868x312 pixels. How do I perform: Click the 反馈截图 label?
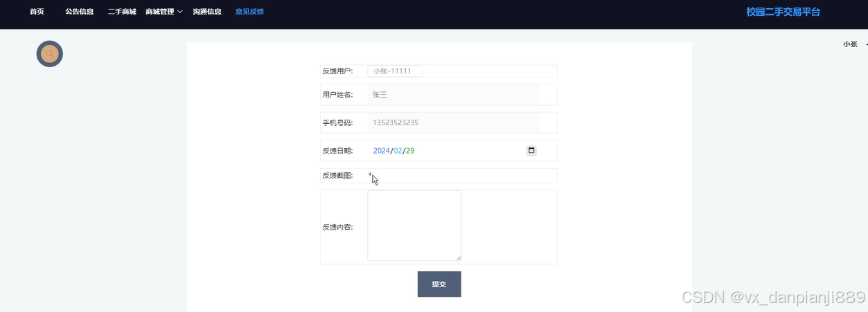coord(337,176)
